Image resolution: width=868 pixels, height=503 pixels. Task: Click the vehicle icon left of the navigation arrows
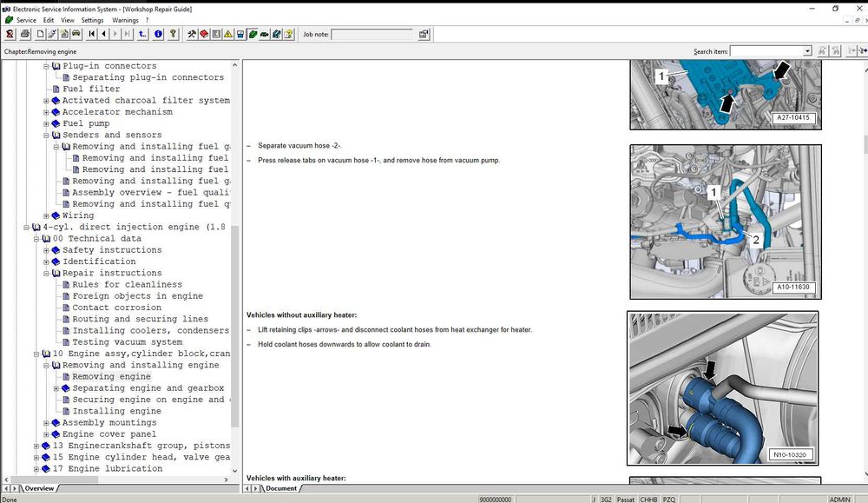point(76,35)
